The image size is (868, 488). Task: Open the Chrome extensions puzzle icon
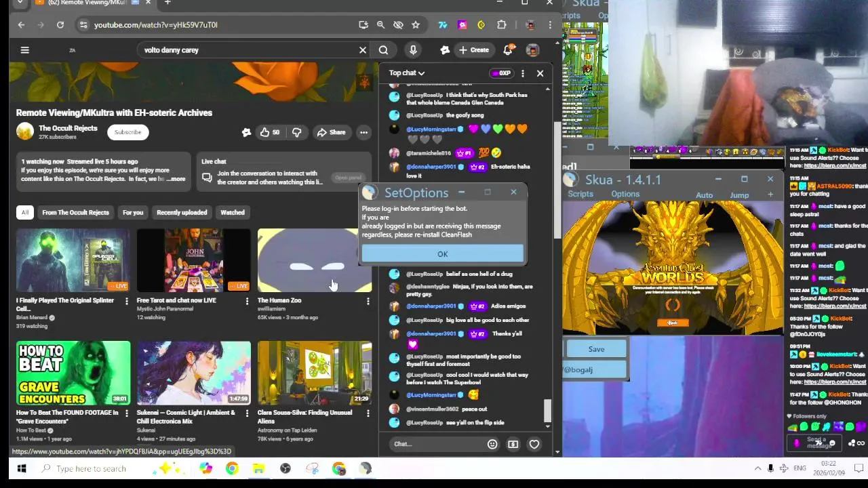[502, 25]
